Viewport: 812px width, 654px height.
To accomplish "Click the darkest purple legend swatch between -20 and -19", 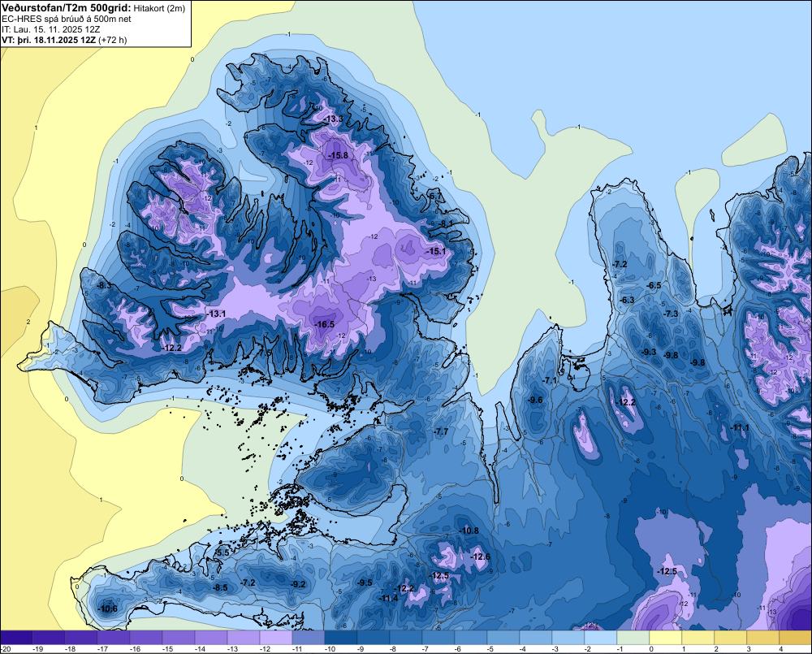I will coord(16,638).
